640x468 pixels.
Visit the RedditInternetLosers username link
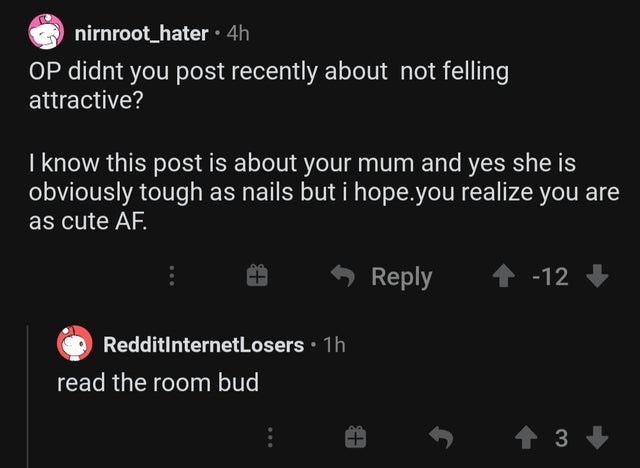[x=204, y=345]
